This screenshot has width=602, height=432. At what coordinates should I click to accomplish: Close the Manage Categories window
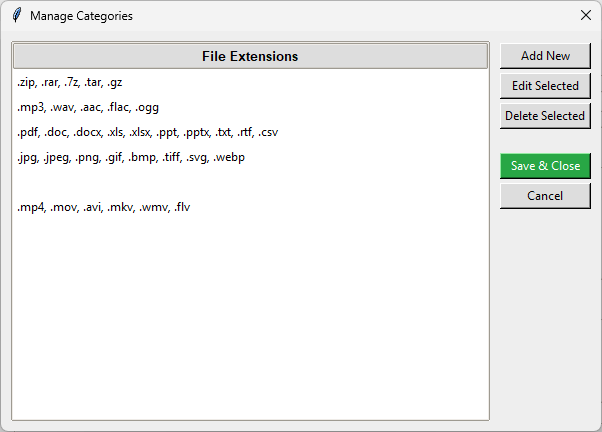coord(586,16)
